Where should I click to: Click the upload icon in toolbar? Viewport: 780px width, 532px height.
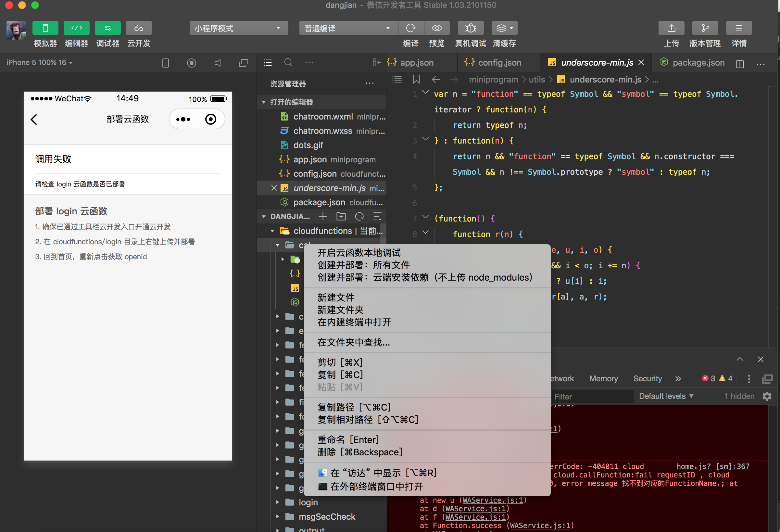[x=671, y=28]
